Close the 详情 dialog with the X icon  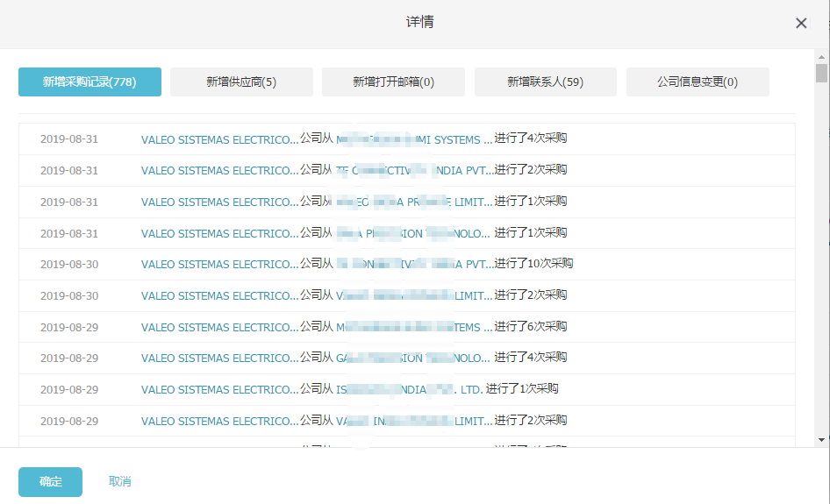click(801, 24)
